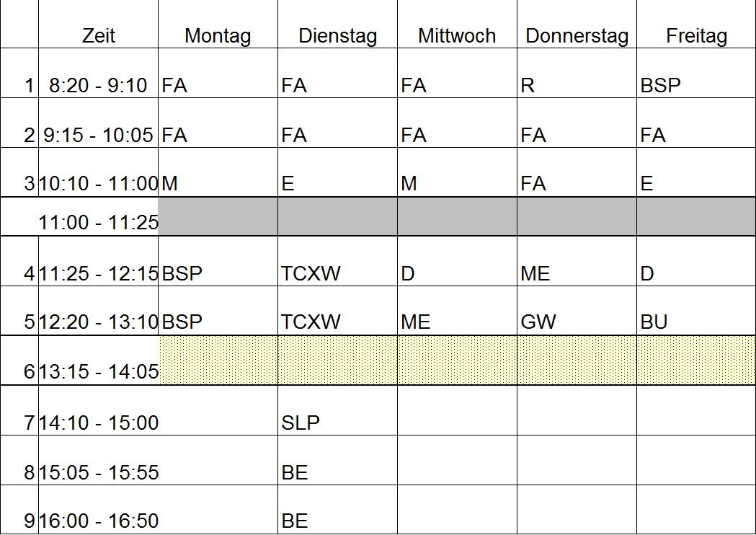Click M in Montag period 3

pyautogui.click(x=218, y=172)
